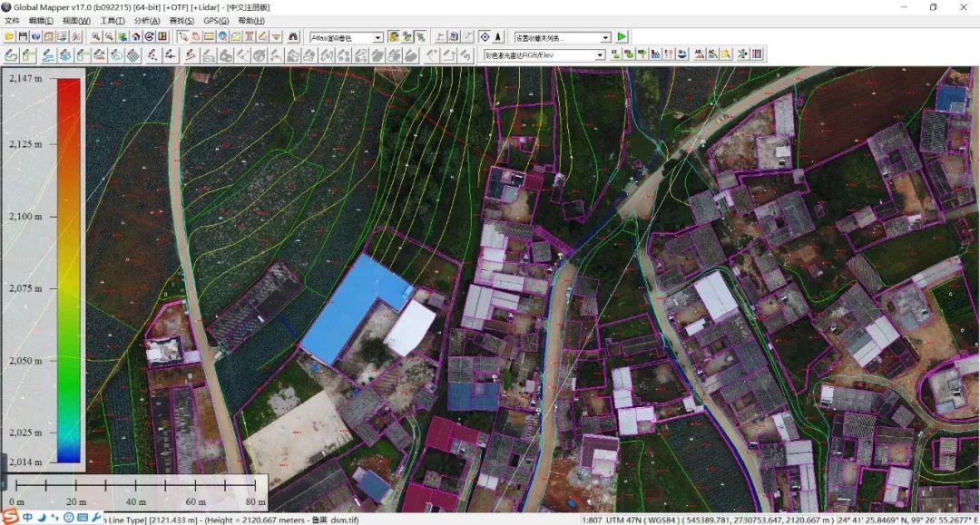Screen dimensions: 980x525
Task: Click the open data file folder icon
Action: click(10, 37)
